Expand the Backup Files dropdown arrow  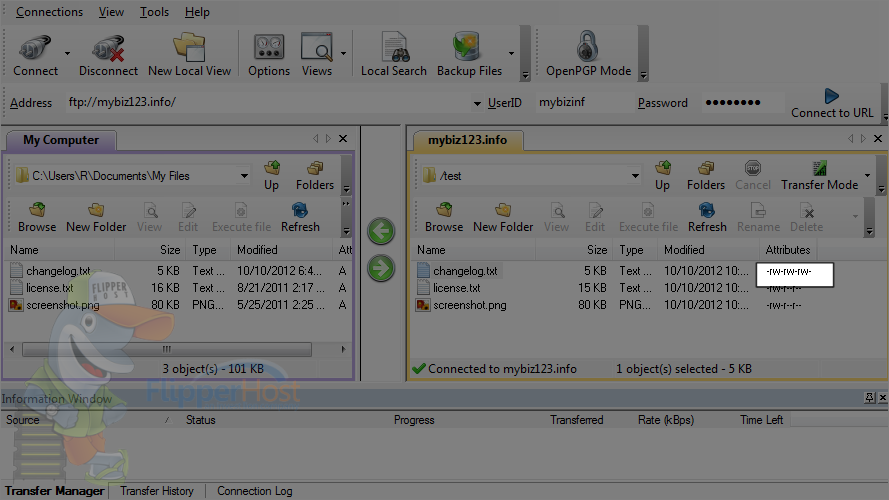click(x=511, y=53)
